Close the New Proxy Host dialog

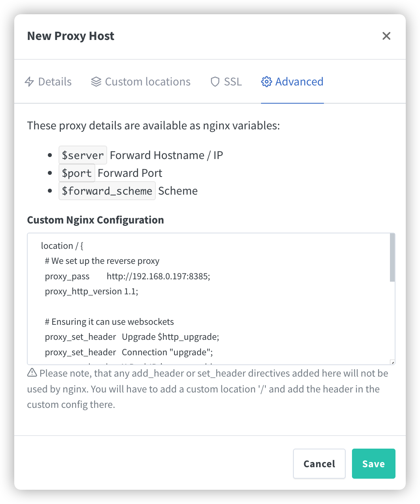coord(386,36)
